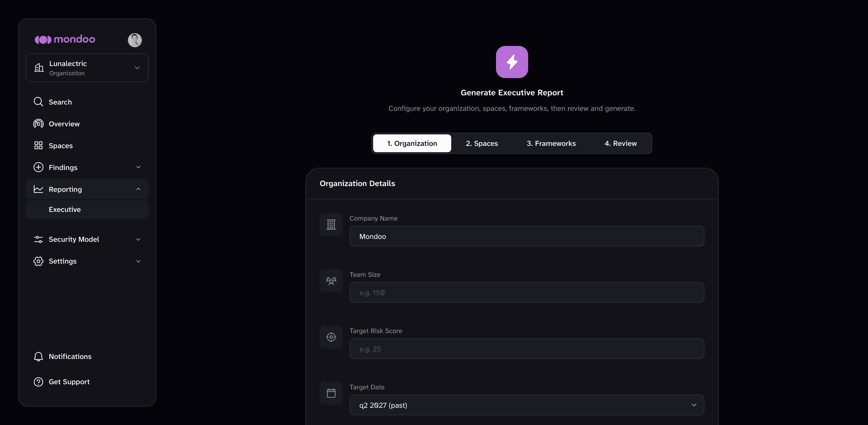Click the Team Size input field
This screenshot has height=425, width=868.
[x=527, y=293]
